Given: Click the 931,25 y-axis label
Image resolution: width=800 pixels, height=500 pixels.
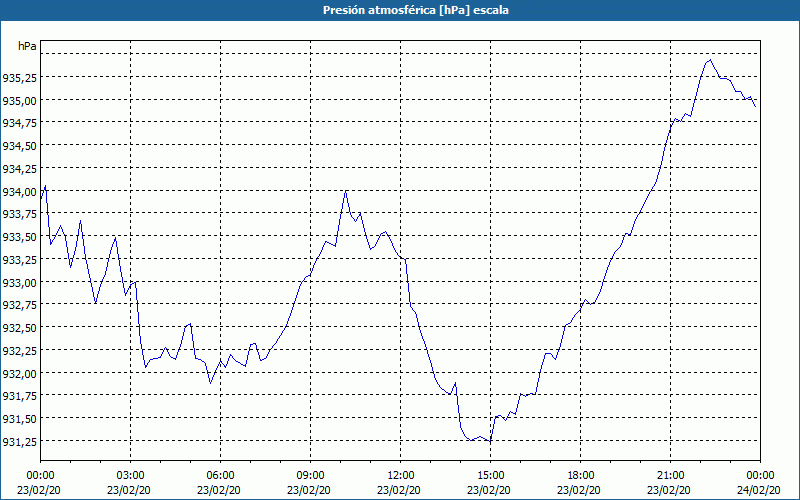Looking at the screenshot, I should [x=19, y=442].
